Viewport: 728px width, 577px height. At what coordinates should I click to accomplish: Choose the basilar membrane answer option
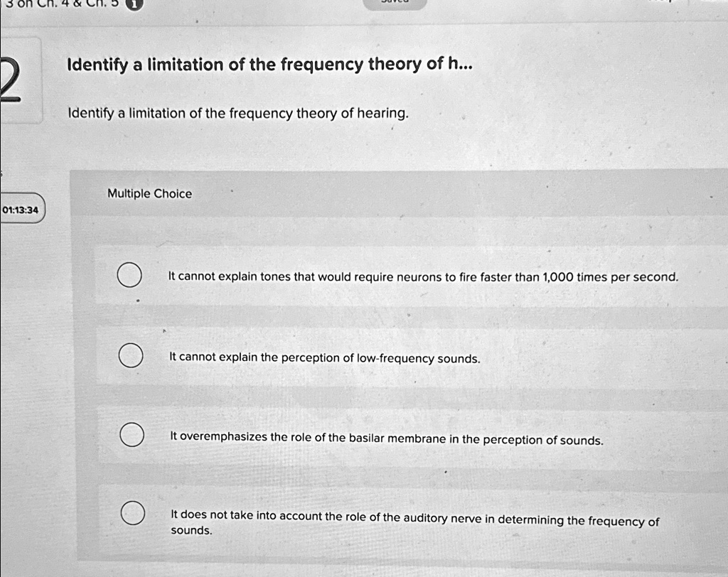[x=132, y=435]
